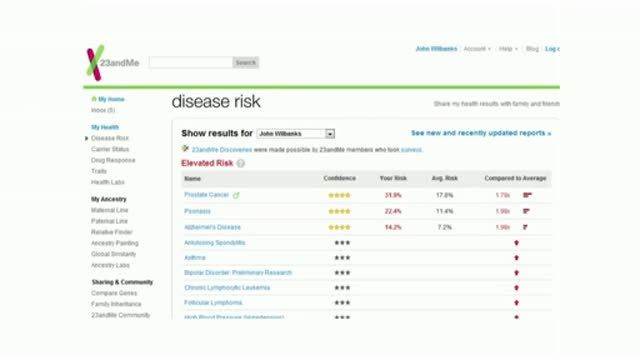Viewport: 640px width, 360px height.
Task: Open the Prostate Cancer report
Action: (x=207, y=195)
